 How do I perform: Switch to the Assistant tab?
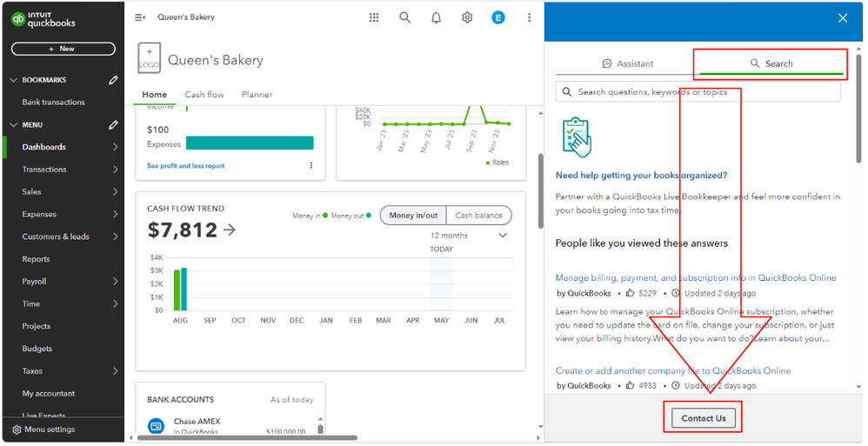[x=627, y=63]
